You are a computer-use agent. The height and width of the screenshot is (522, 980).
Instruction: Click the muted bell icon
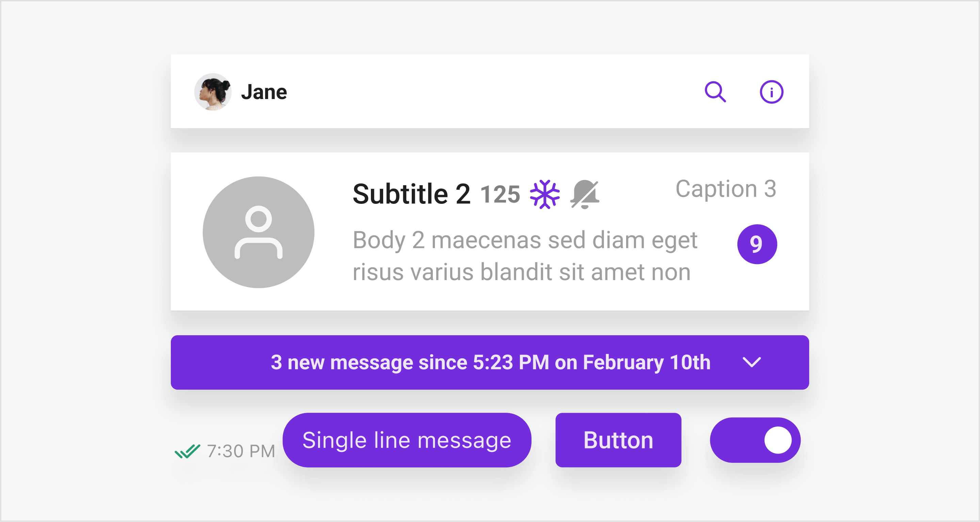(585, 194)
